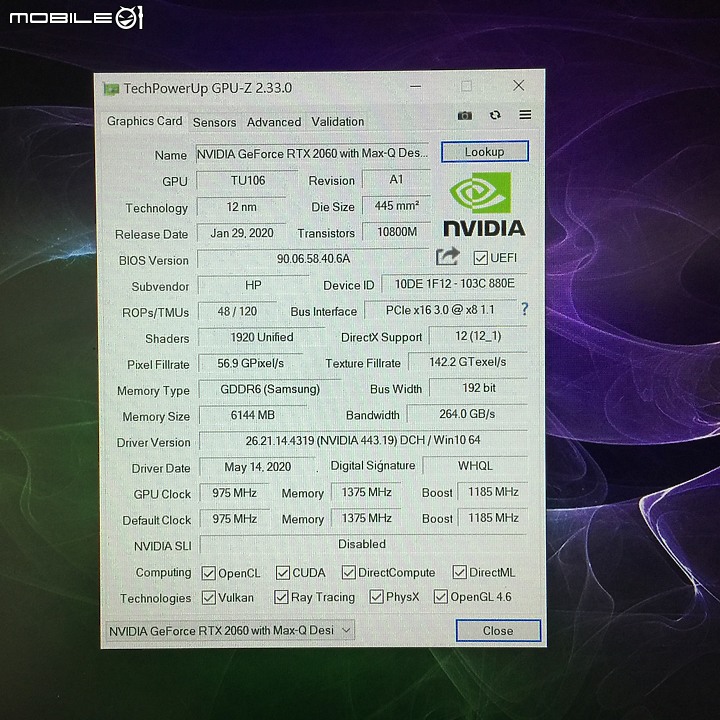Click the BIOS Version field 90.06.58.40.6A

click(313, 259)
